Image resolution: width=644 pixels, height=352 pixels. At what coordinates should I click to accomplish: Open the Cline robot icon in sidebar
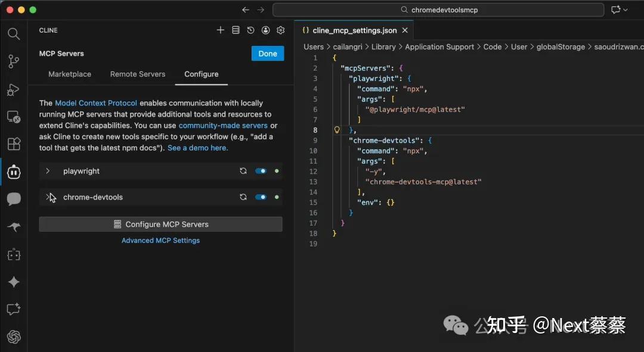tap(13, 172)
